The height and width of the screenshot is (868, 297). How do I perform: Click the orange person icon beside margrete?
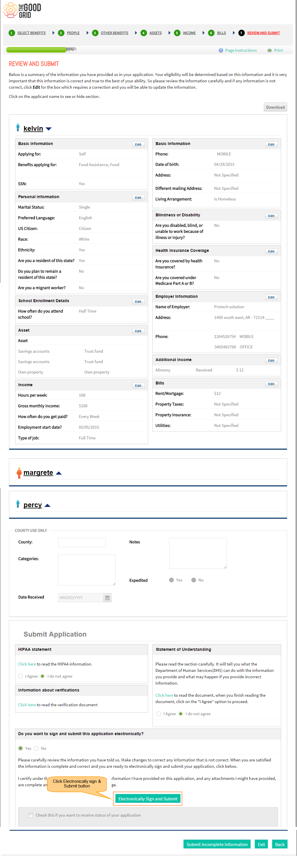pyautogui.click(x=19, y=473)
